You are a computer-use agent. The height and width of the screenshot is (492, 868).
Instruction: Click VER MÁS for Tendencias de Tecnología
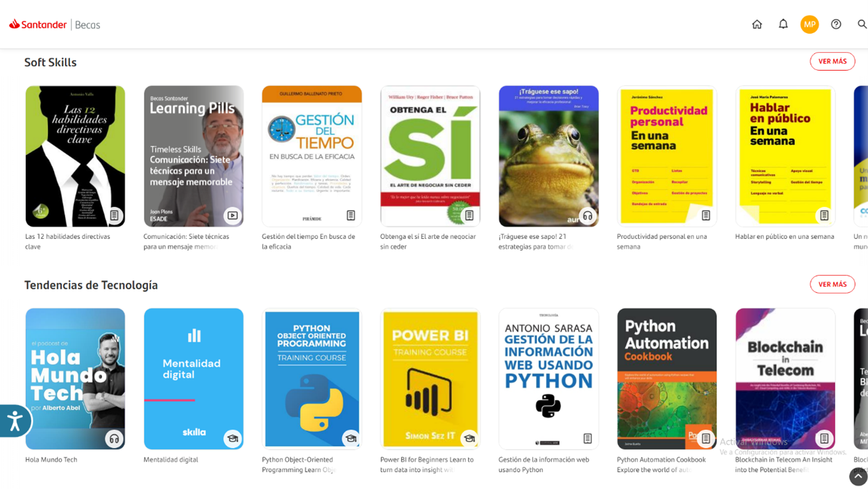click(x=832, y=284)
